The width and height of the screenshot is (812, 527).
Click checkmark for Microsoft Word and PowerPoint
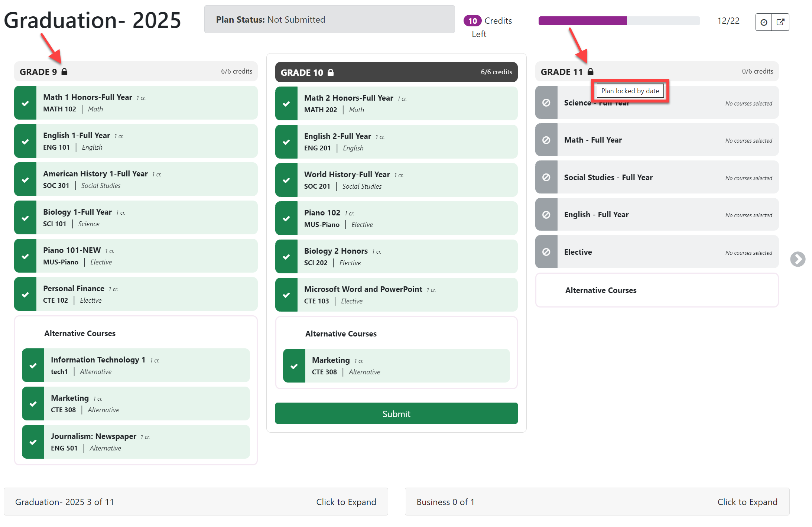[286, 295]
